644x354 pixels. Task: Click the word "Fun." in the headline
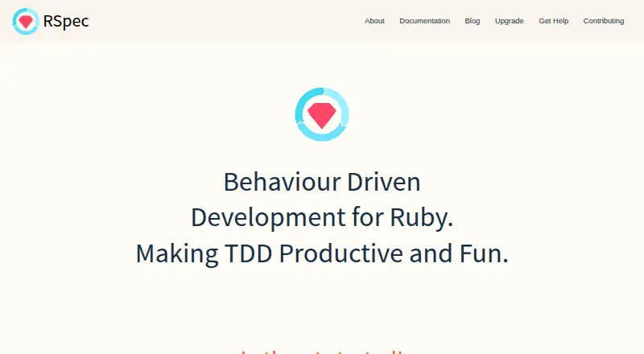484,253
